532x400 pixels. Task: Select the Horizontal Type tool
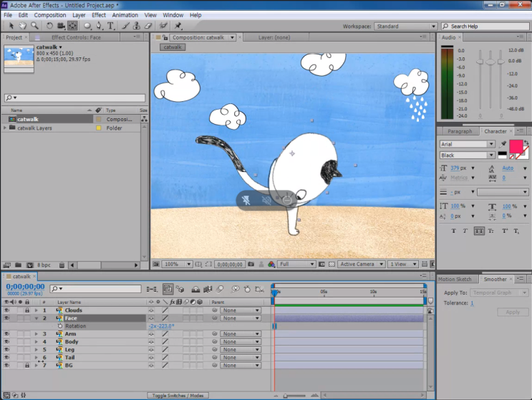[x=111, y=26]
